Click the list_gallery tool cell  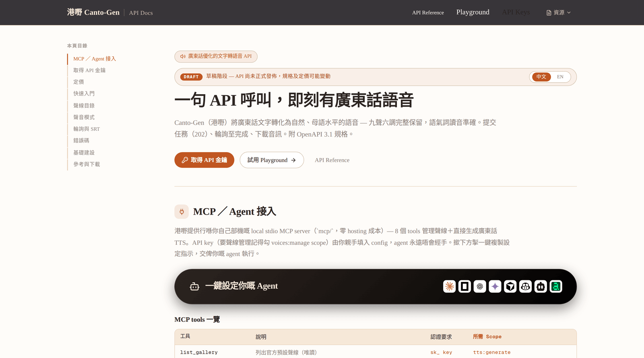point(199,352)
